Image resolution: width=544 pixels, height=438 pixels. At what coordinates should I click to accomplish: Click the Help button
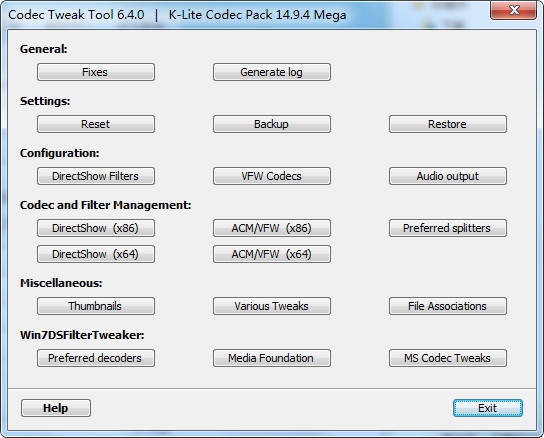coord(56,408)
